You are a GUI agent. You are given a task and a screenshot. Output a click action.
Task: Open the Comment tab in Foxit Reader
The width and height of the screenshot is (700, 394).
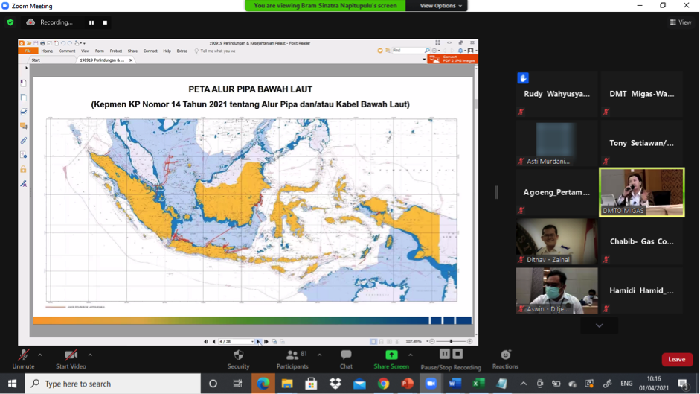[x=67, y=51]
